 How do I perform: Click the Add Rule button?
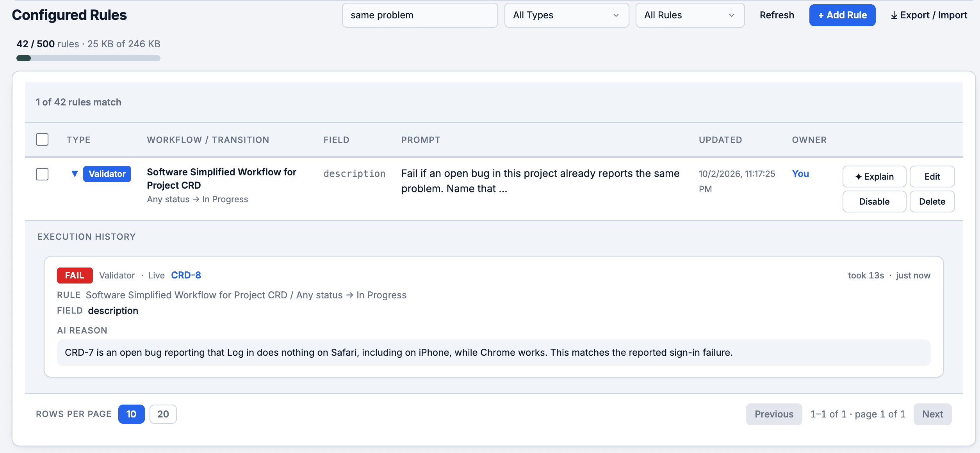[x=842, y=15]
